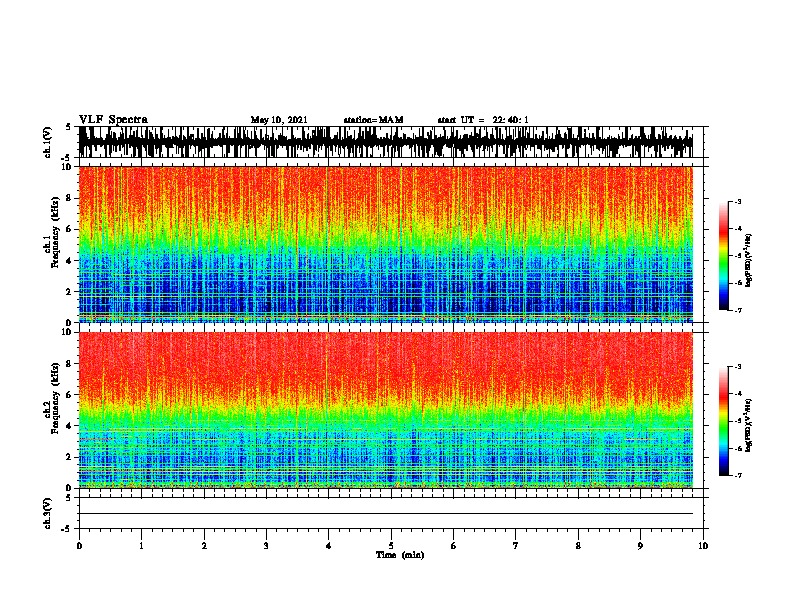Click tick label "7" on the time axis
792x612 pixels.
516,546
